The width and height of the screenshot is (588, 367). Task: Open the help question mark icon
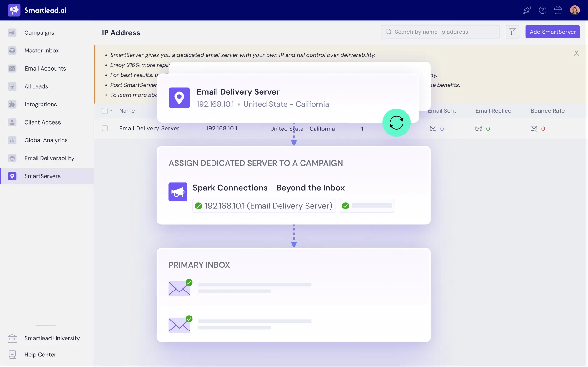point(543,10)
